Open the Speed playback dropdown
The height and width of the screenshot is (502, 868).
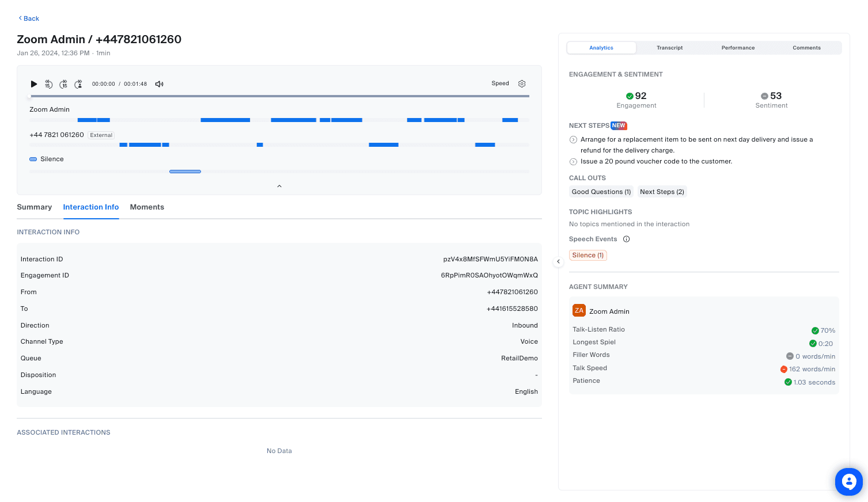tap(500, 83)
